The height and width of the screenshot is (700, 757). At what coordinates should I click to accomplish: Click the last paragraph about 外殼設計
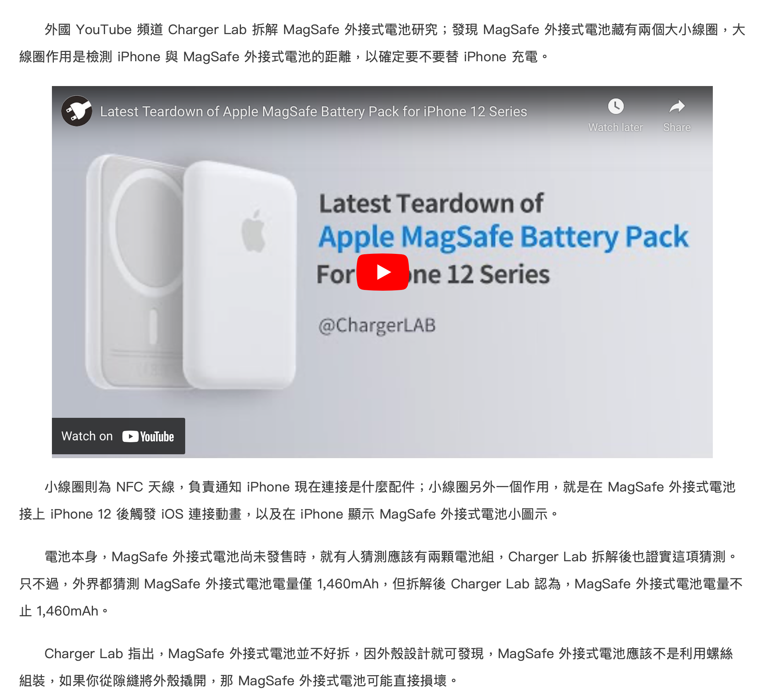[x=376, y=667]
